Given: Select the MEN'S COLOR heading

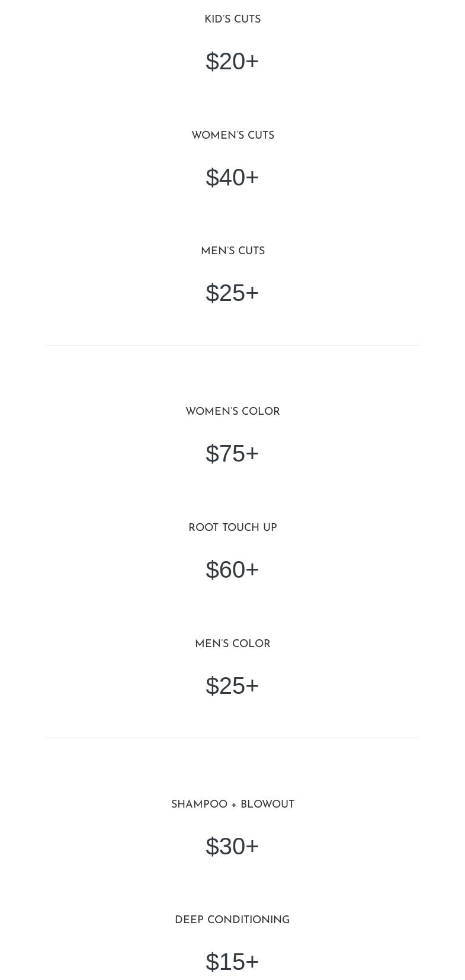Looking at the screenshot, I should point(233,644).
